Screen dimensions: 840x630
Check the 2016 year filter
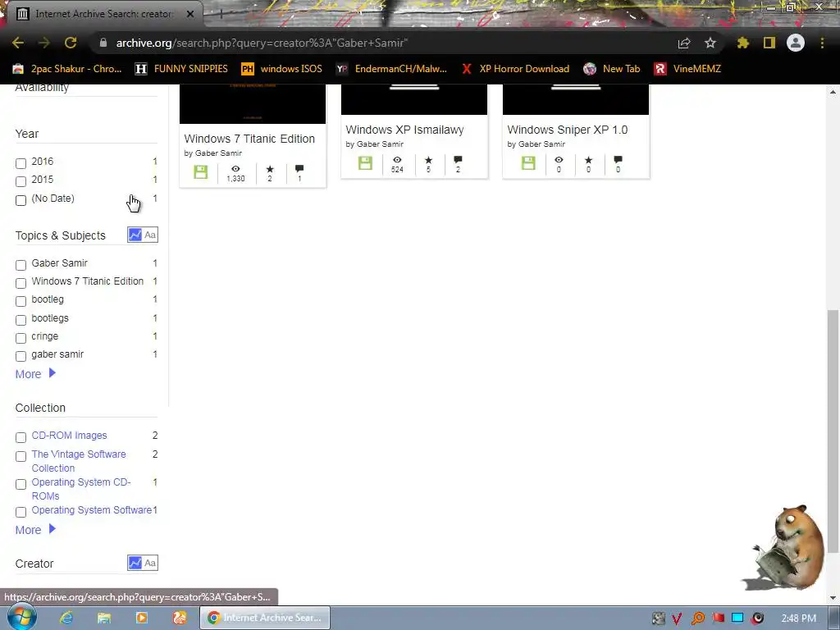click(21, 163)
